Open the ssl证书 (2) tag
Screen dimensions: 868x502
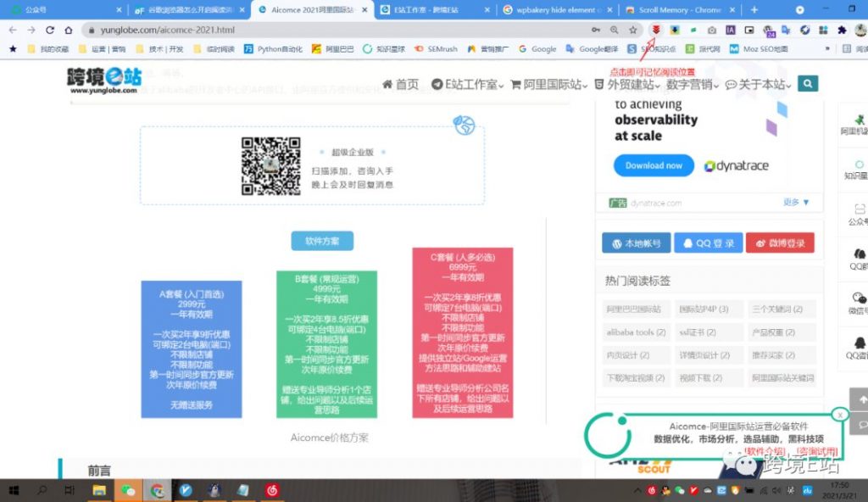[708, 332]
